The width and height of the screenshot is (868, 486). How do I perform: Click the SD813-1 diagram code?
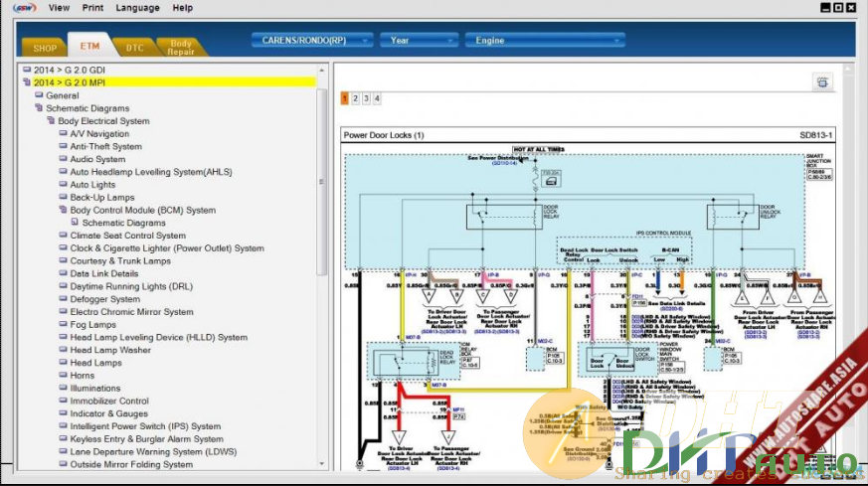coord(815,135)
